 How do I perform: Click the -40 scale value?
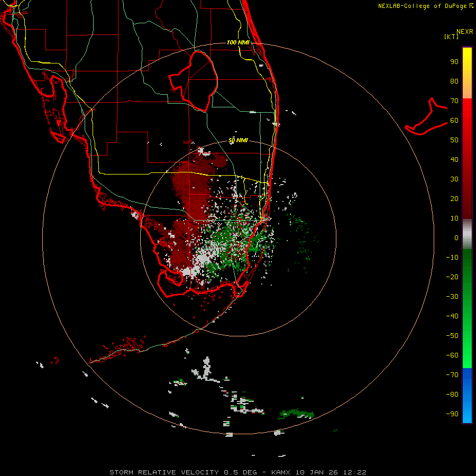click(452, 316)
